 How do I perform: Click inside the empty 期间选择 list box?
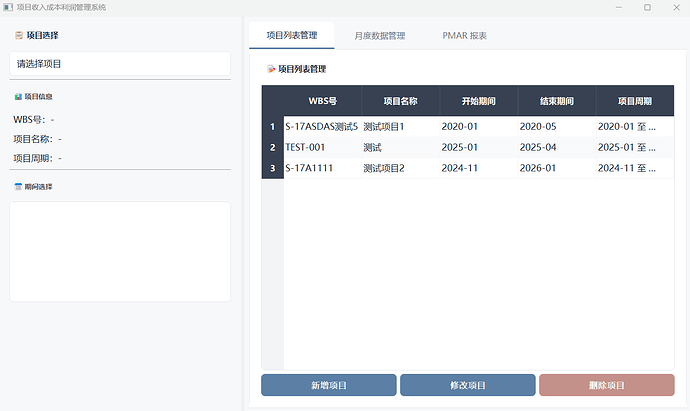(120, 252)
